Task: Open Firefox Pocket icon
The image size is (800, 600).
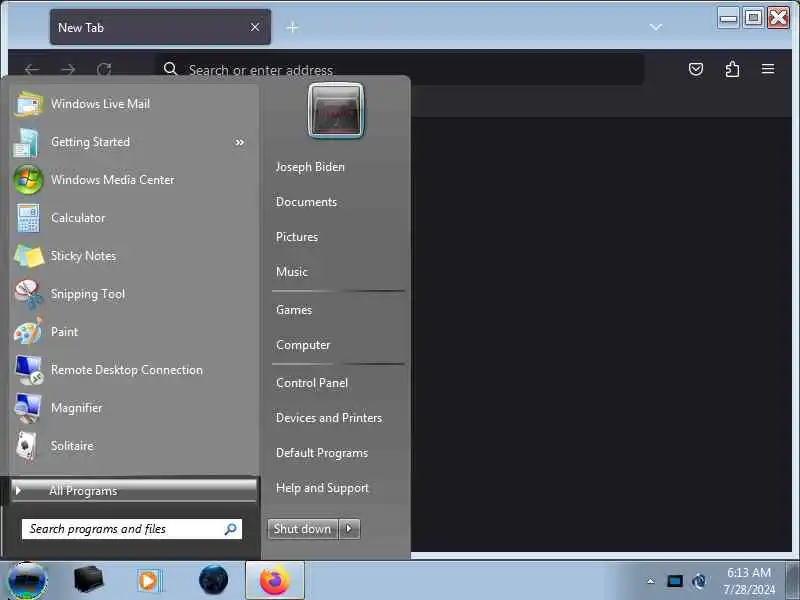Action: point(696,69)
